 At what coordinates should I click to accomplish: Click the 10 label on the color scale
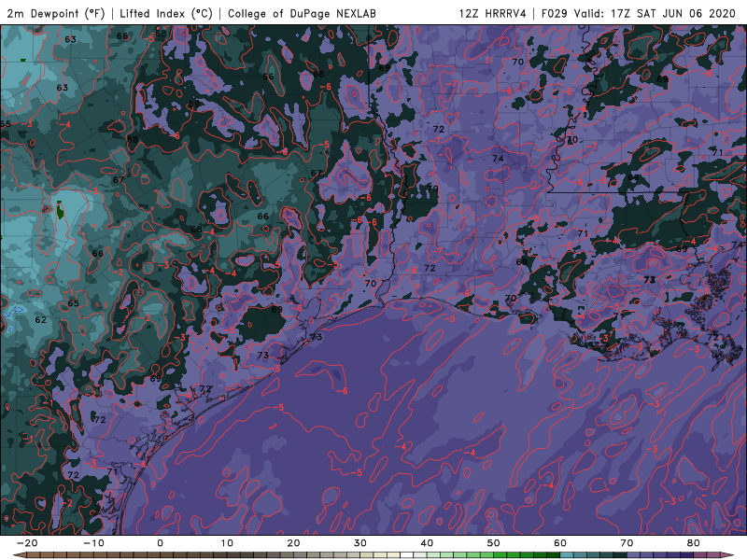pyautogui.click(x=227, y=543)
